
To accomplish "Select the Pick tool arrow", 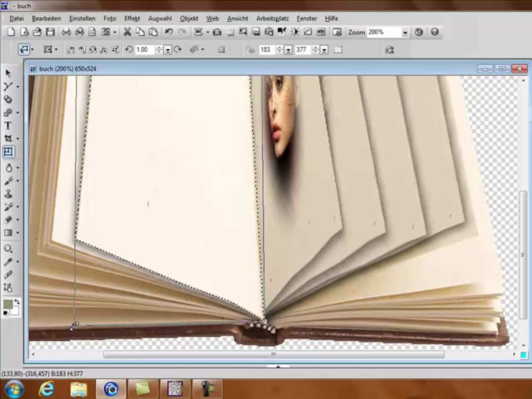I will (8, 74).
